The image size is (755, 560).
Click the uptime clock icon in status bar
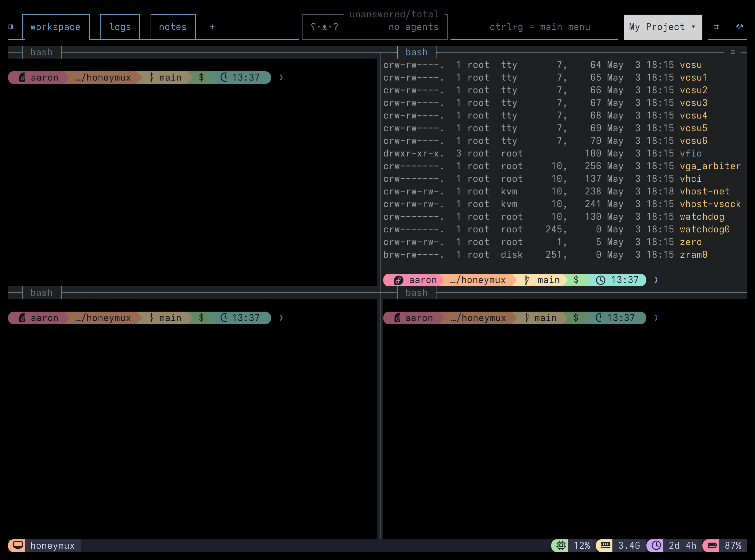(x=656, y=545)
